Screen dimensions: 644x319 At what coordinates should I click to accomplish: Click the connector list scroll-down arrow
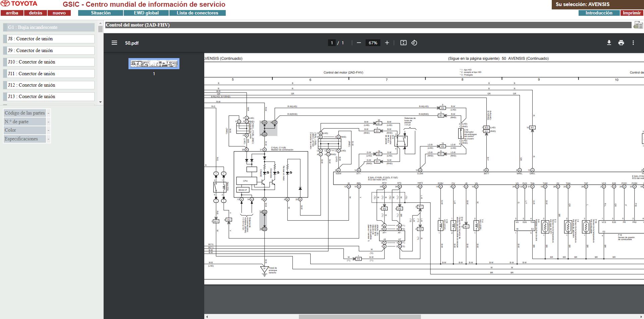100,102
